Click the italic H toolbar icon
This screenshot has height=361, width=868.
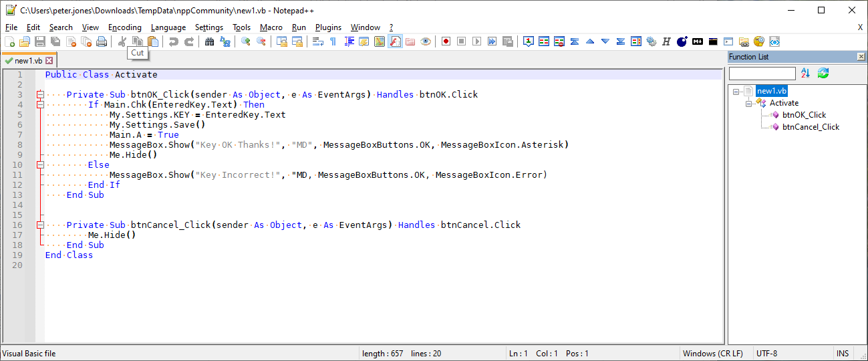click(x=666, y=41)
